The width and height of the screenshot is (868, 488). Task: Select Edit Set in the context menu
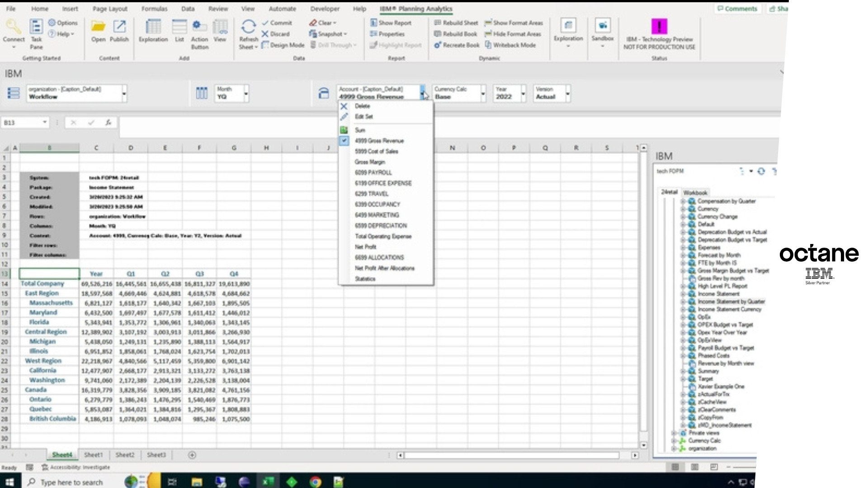click(x=363, y=117)
